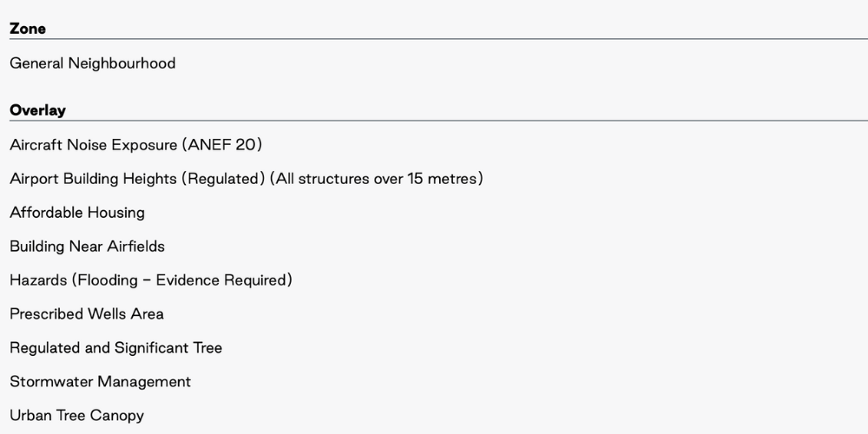Screen dimensions: 868x434
Task: Select the Affordable Housing overlay
Action: coord(77,213)
